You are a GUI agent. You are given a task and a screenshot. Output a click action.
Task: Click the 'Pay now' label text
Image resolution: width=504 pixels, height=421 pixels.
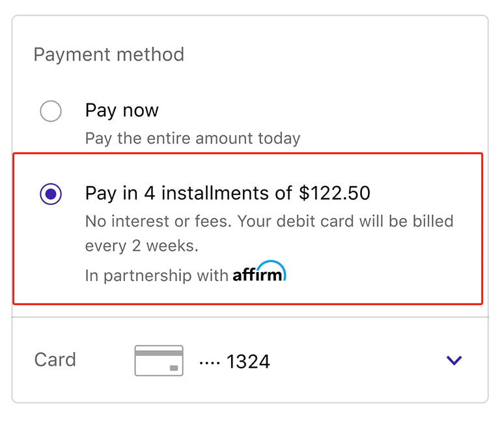[122, 111]
